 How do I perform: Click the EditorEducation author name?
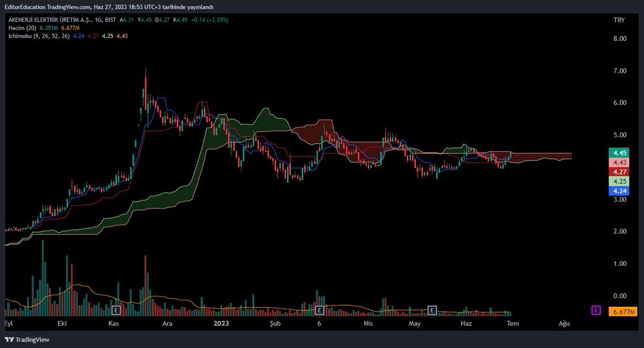pyautogui.click(x=24, y=8)
